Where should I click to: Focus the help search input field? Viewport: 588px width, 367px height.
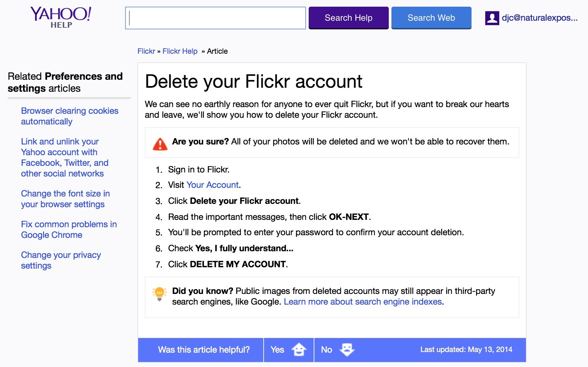click(x=216, y=18)
